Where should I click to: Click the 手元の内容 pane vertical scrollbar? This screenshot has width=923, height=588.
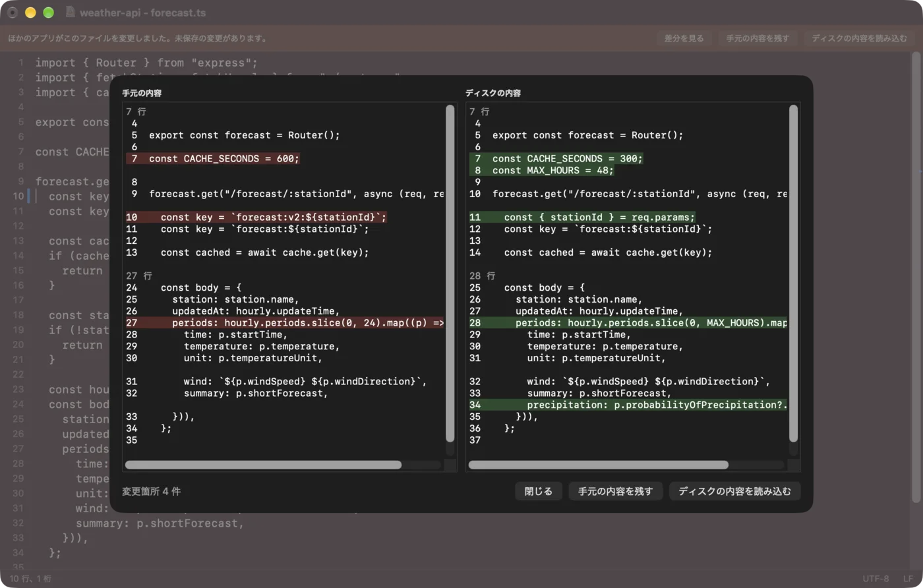(x=450, y=274)
